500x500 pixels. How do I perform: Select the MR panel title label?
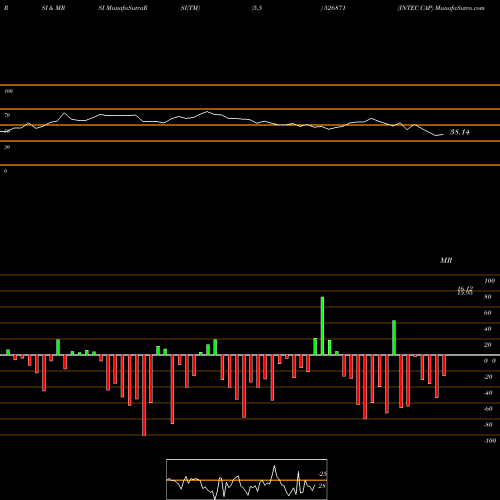coord(446,260)
